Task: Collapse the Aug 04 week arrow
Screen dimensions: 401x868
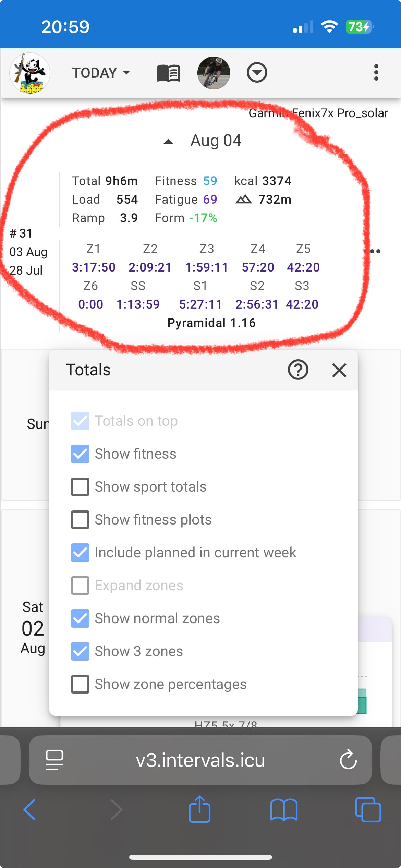Action: coord(168,142)
